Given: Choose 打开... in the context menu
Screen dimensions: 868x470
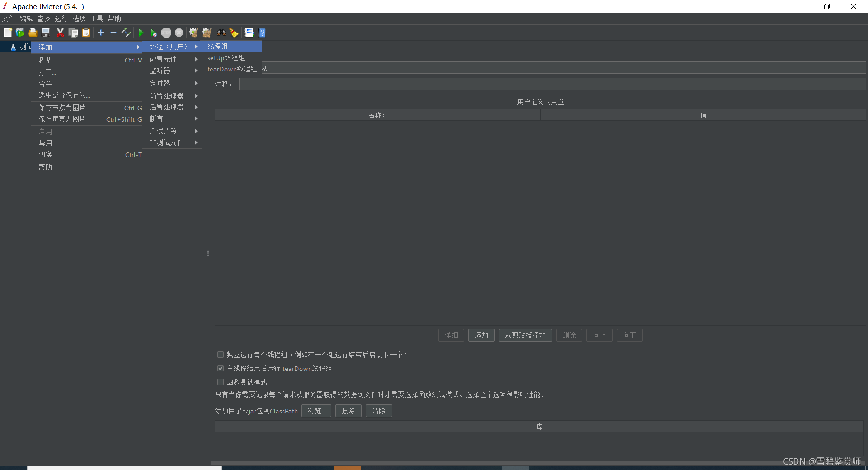Looking at the screenshot, I should click(x=87, y=72).
